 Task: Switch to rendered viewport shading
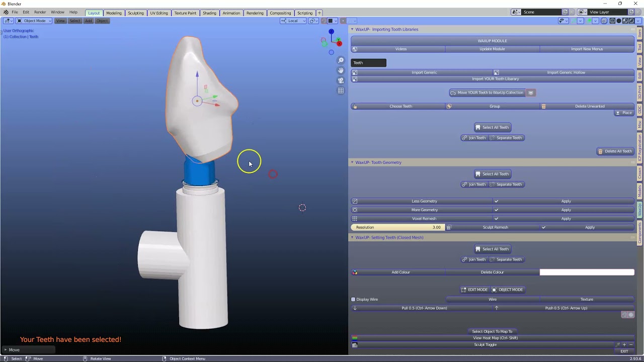coord(631,21)
